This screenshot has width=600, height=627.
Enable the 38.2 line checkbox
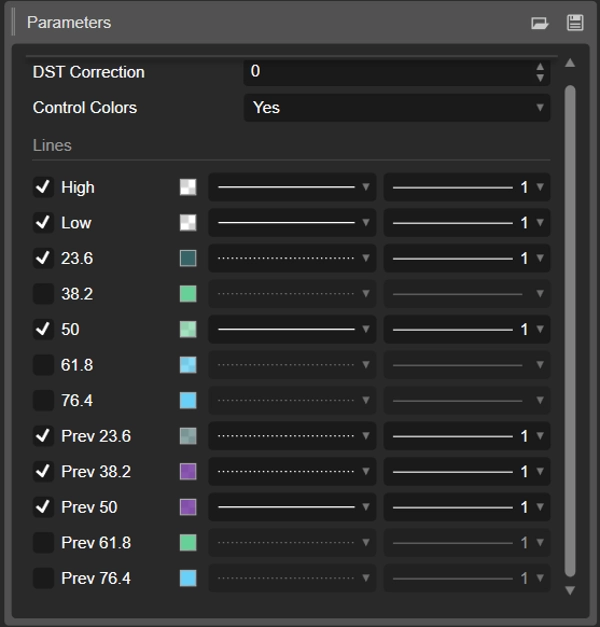tap(43, 294)
